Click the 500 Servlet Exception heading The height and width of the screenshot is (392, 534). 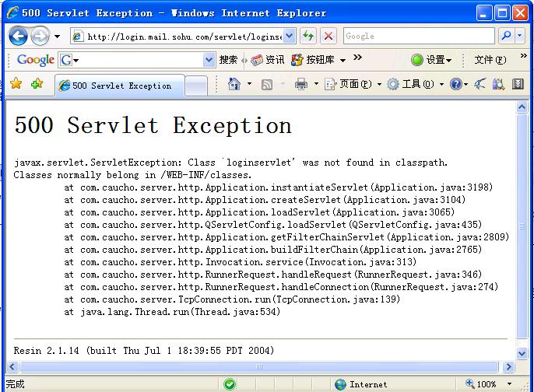click(x=153, y=125)
